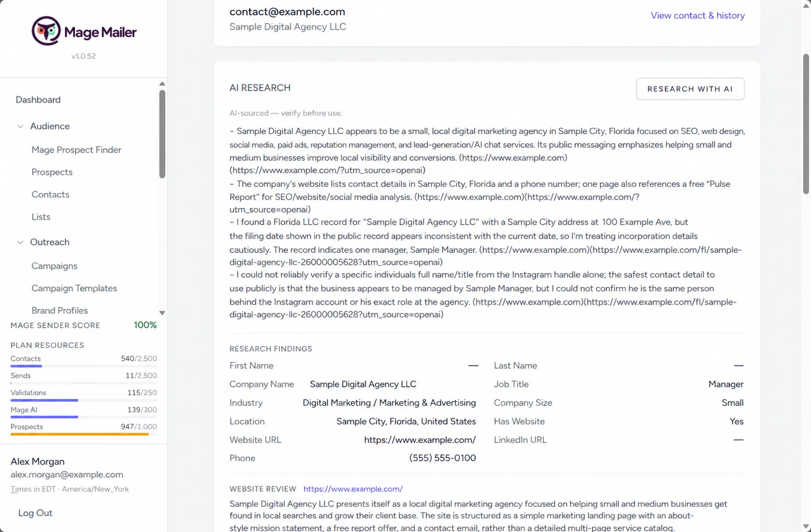This screenshot has width=811, height=532.
Task: Open Mage Prospect Finder
Action: click(x=76, y=150)
